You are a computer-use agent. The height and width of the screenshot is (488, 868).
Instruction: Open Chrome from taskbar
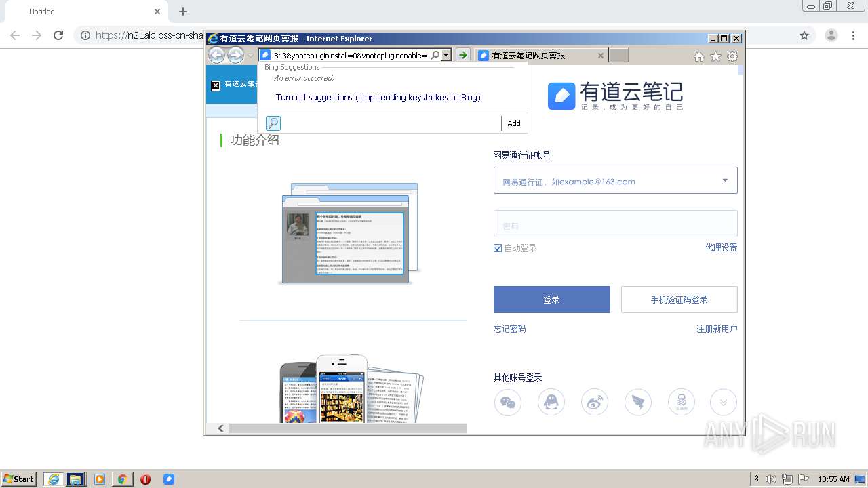click(122, 479)
